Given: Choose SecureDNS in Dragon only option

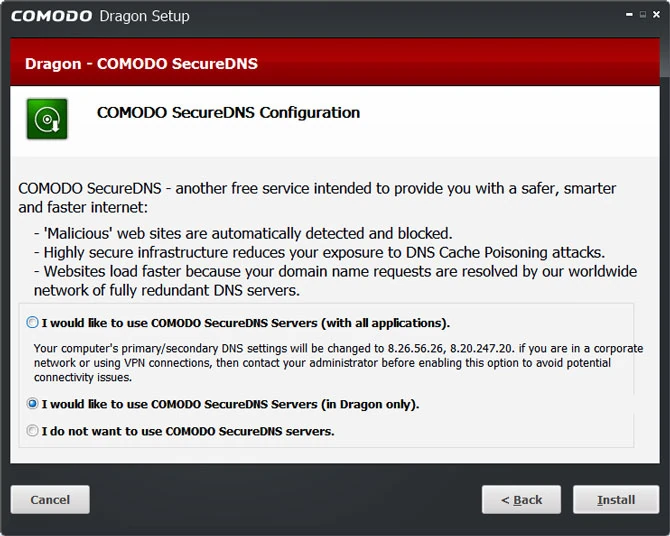Looking at the screenshot, I should (x=33, y=405).
